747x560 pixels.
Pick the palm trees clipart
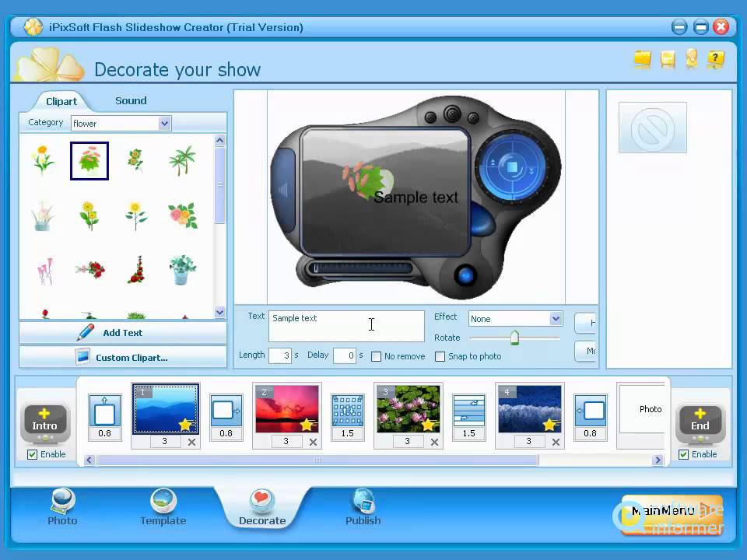tap(182, 160)
